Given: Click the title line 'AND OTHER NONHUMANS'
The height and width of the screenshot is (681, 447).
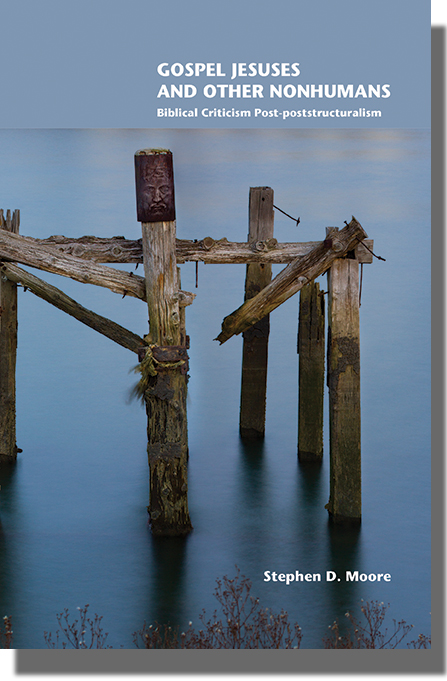Looking at the screenshot, I should (274, 92).
